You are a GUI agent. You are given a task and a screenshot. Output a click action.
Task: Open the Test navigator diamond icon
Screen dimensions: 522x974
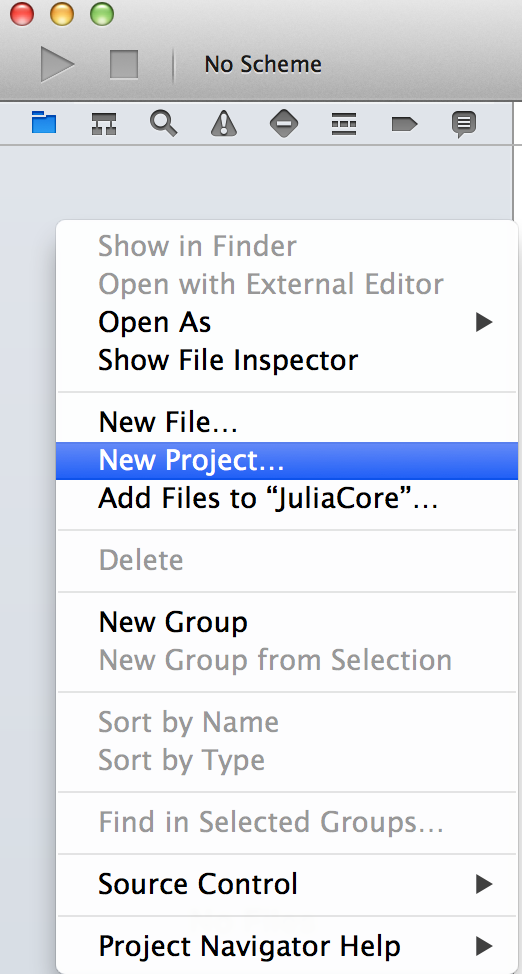tap(283, 124)
